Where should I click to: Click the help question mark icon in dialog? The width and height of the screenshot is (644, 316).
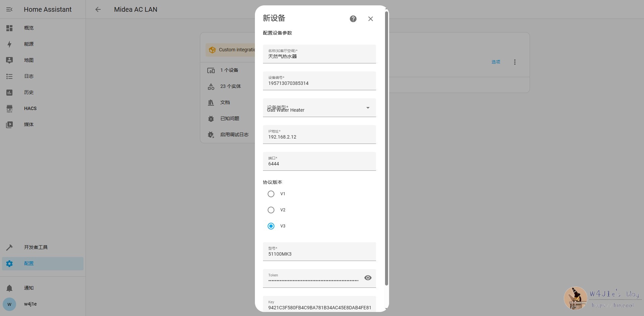point(353,19)
